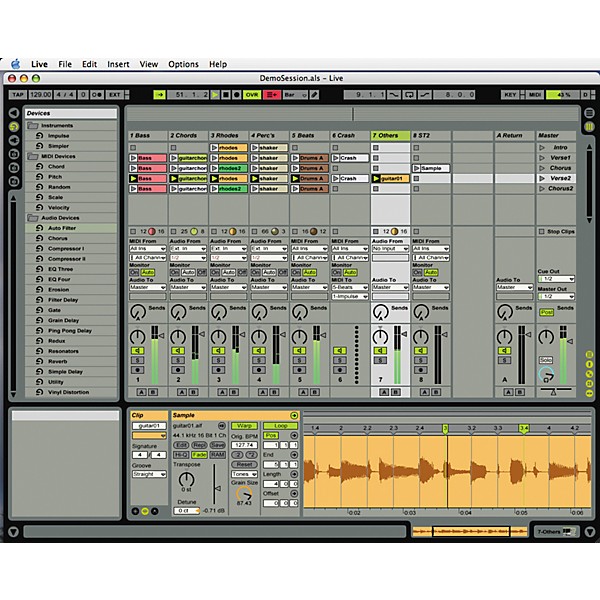
Task: Open the Master Out dropdown
Action: pyautogui.click(x=556, y=297)
